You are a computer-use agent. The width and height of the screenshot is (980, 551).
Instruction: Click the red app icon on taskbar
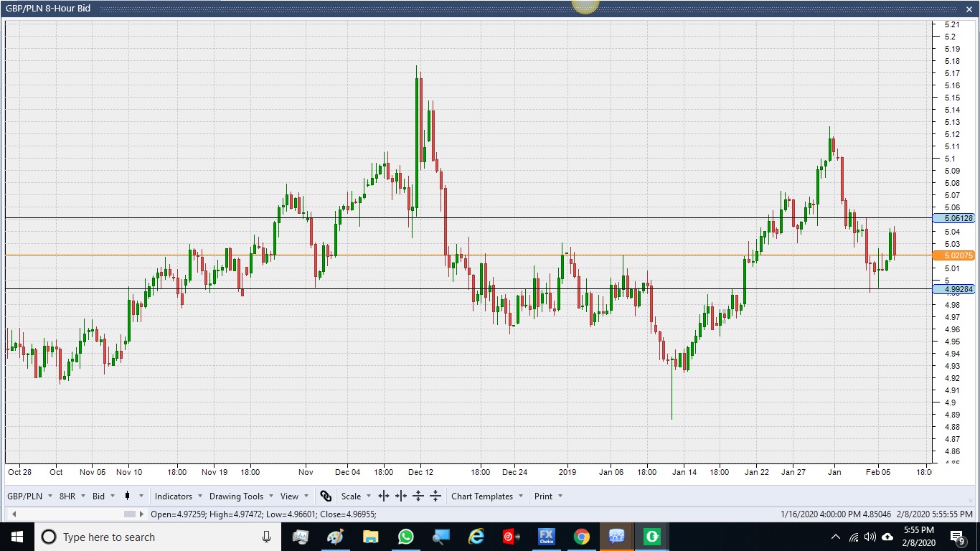pyautogui.click(x=511, y=537)
